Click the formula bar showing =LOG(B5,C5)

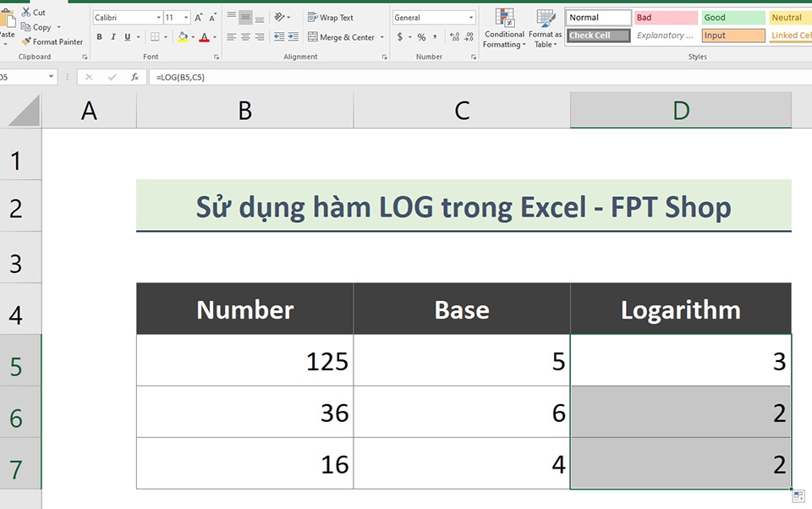pyautogui.click(x=480, y=77)
